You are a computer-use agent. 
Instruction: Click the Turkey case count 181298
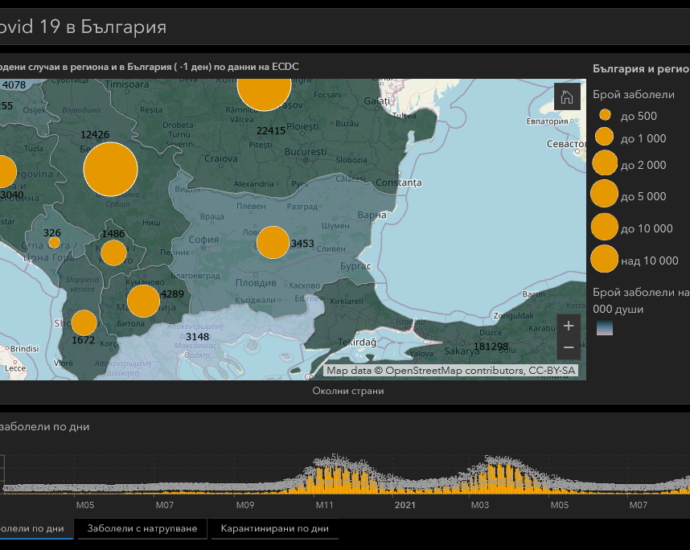pos(491,346)
